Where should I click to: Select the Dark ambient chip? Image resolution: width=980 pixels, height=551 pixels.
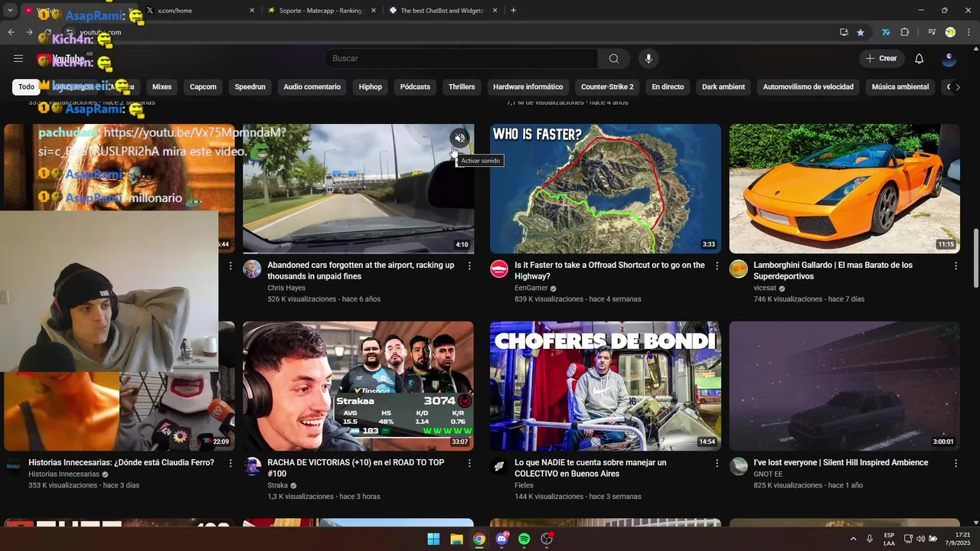[724, 86]
